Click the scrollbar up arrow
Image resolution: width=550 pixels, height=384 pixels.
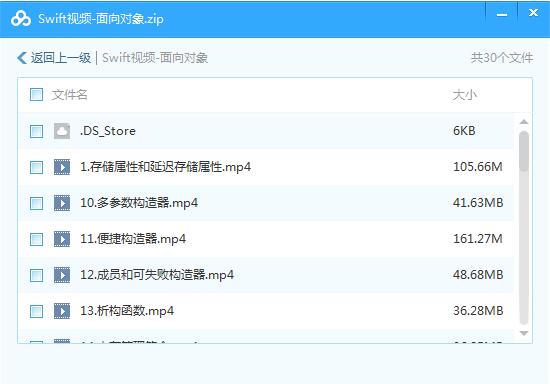pyautogui.click(x=524, y=122)
